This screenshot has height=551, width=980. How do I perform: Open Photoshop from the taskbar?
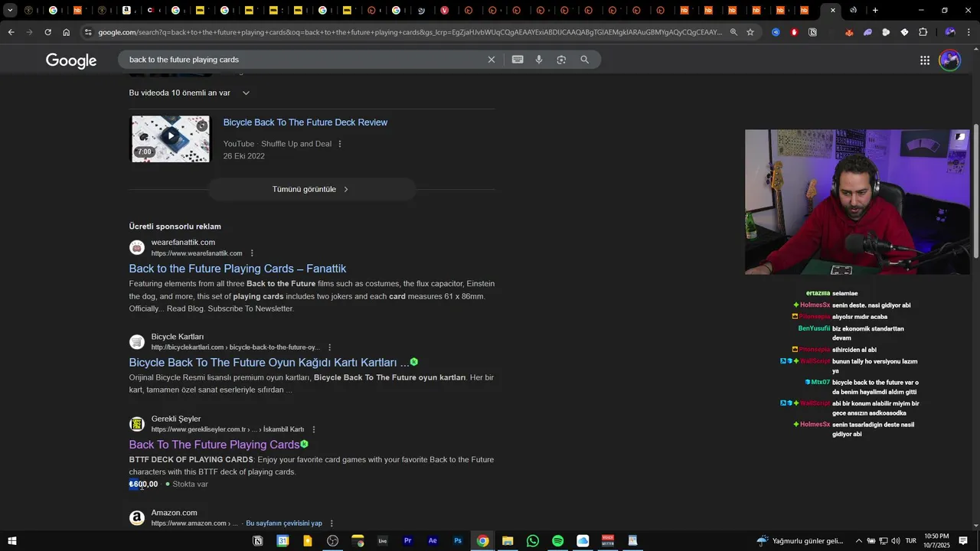[x=458, y=541]
